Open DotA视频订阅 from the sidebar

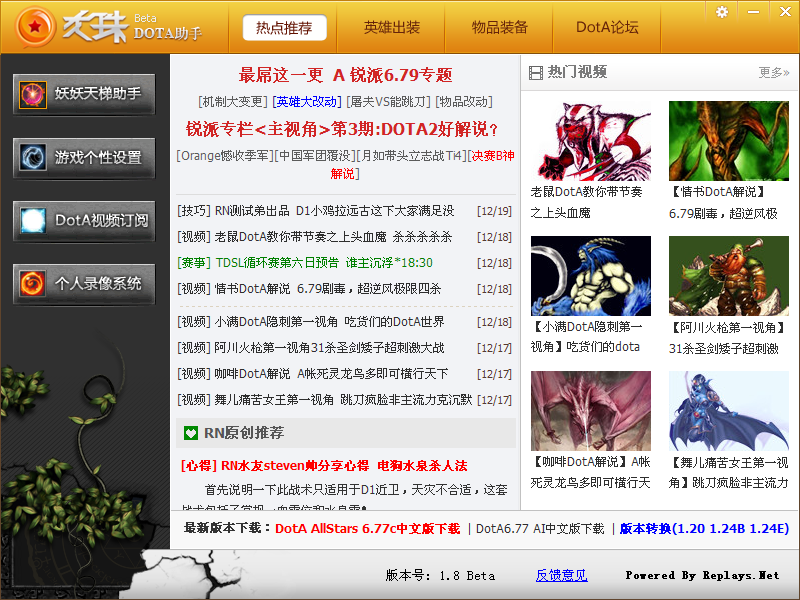(84, 220)
